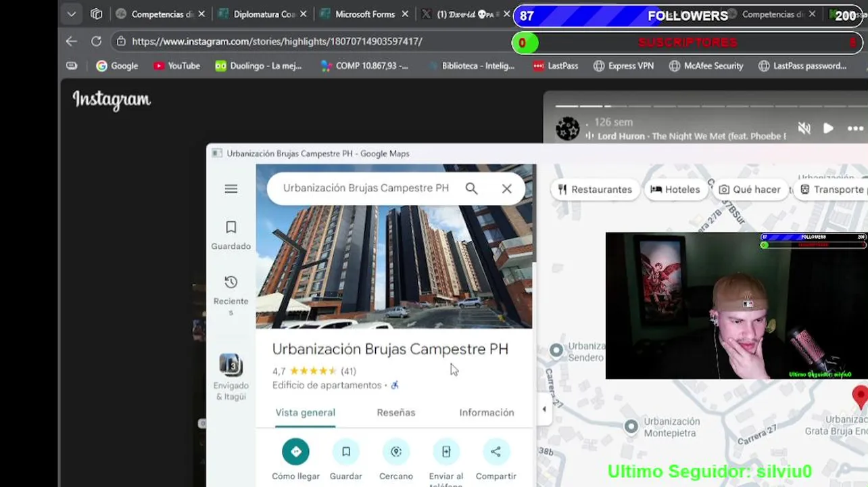Open the LastPass bookmark
868x487 pixels.
click(555, 66)
